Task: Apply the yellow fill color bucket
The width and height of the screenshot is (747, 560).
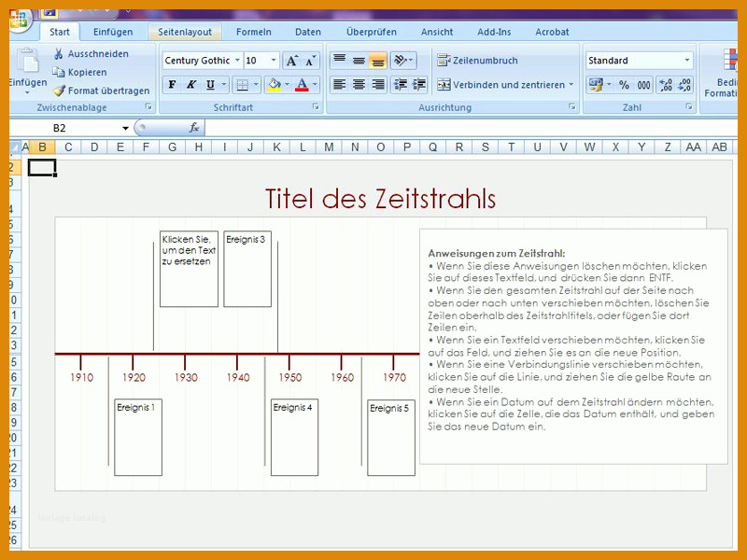Action: click(x=275, y=85)
